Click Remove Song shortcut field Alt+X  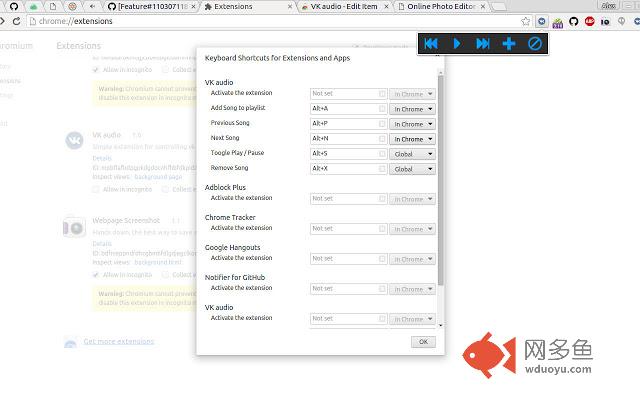348,169
